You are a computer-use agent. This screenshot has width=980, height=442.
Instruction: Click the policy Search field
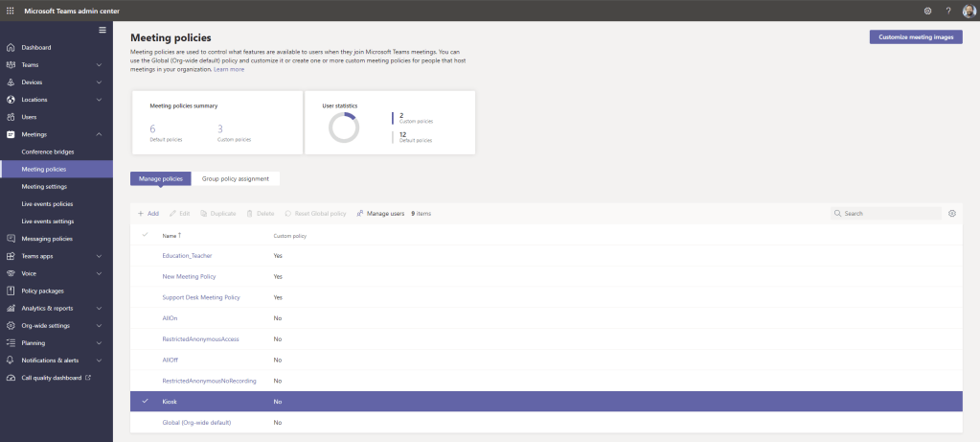(889, 213)
